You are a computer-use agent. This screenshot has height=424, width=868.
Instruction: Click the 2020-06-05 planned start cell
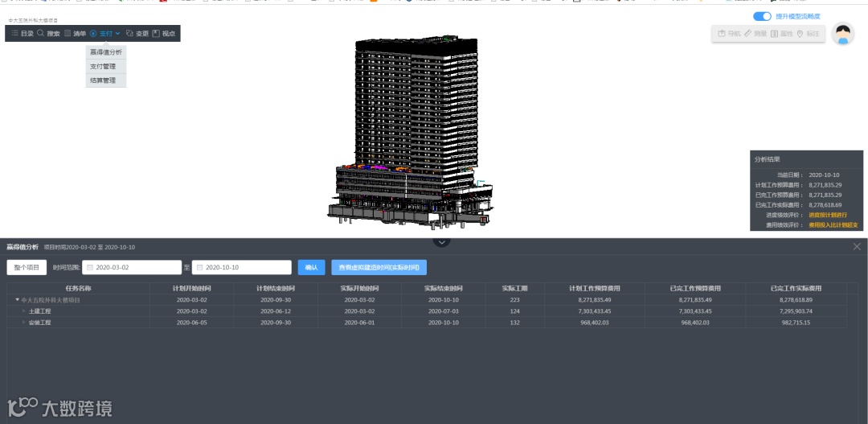pyautogui.click(x=191, y=322)
